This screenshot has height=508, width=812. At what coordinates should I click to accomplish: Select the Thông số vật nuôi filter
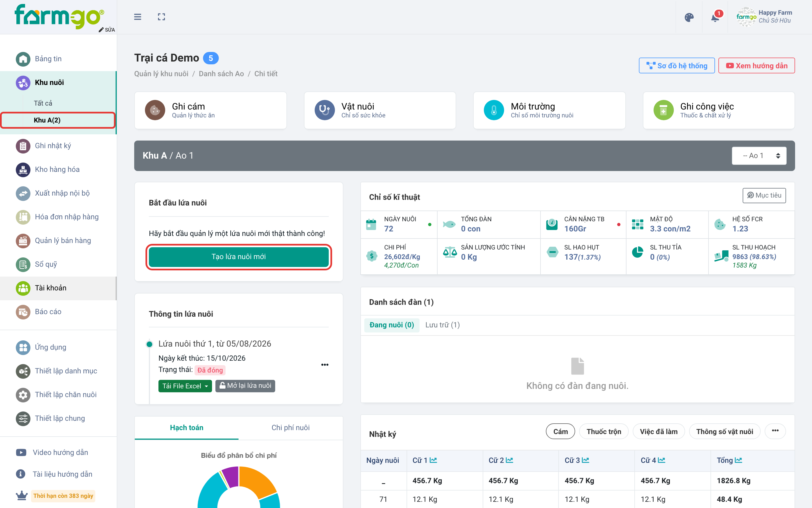point(724,432)
